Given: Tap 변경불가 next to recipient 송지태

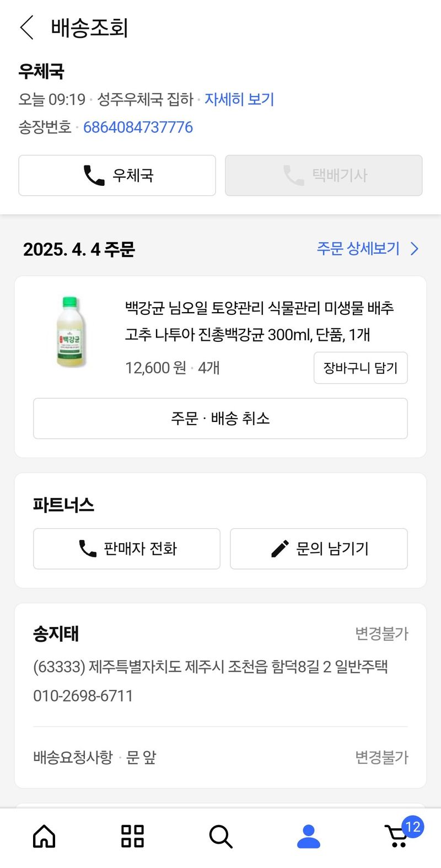Looking at the screenshot, I should (381, 634).
